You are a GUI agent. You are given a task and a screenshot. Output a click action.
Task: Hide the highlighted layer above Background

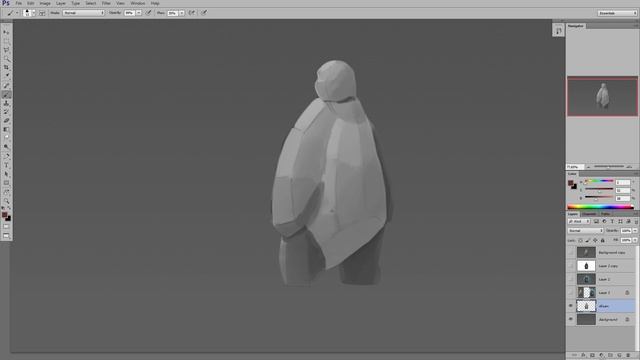[x=571, y=306]
